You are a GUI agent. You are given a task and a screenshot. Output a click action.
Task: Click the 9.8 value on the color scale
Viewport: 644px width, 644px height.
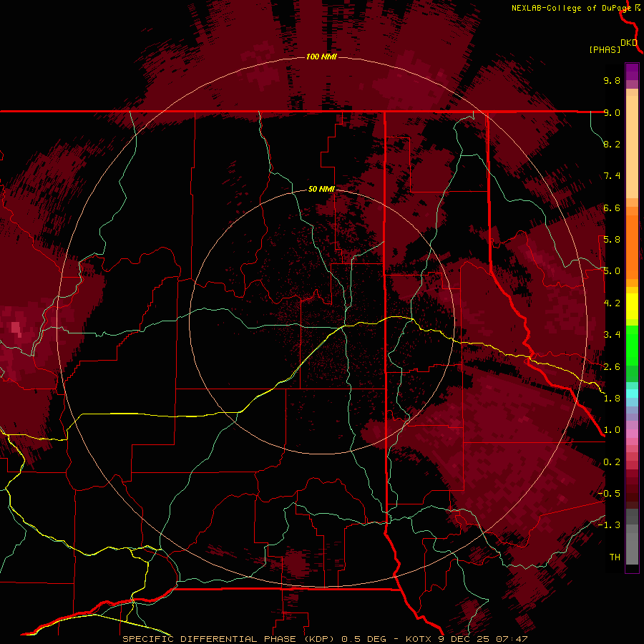[x=612, y=80]
